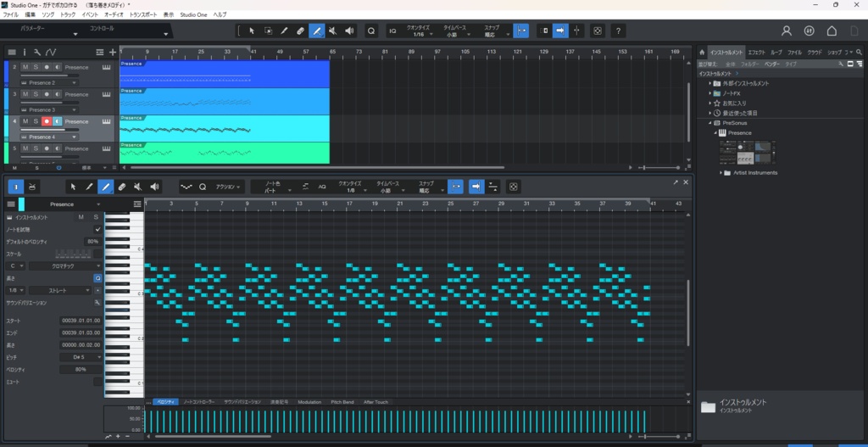Open the クロマチック scale dropdown
868x447 pixels.
[x=65, y=265]
